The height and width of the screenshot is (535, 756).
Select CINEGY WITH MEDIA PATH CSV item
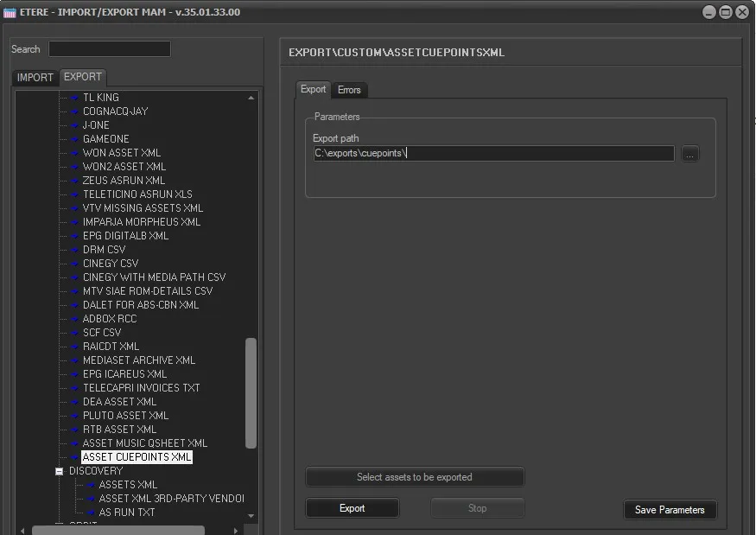[x=154, y=277]
